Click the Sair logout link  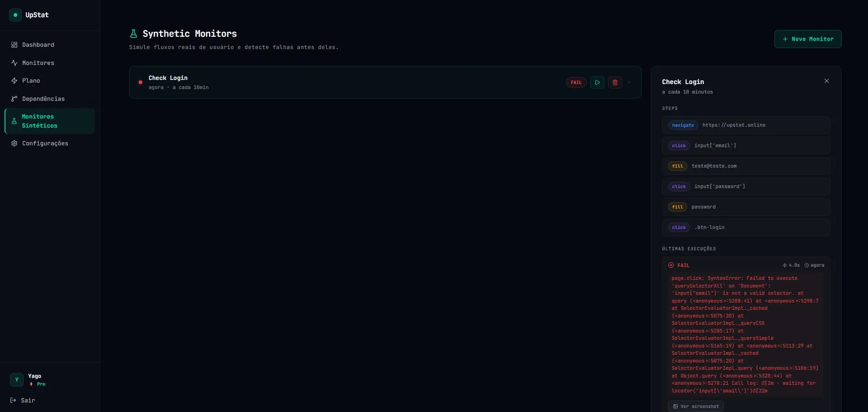[x=23, y=400]
